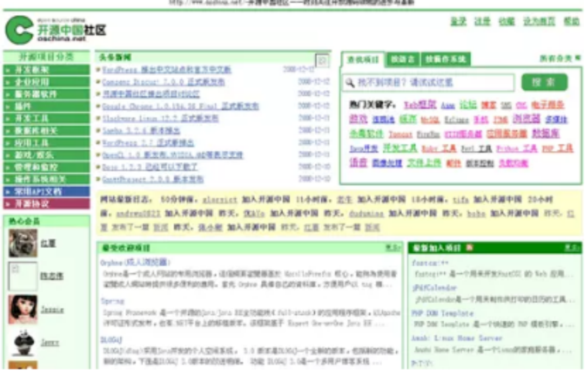Open the 所有分类 dropdown
The height and width of the screenshot is (379, 588).
(560, 58)
